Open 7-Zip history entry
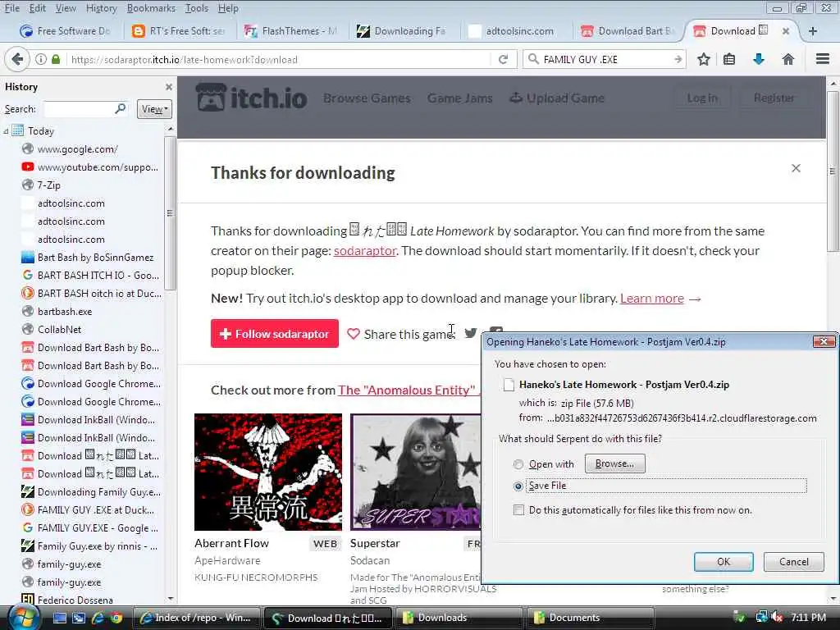Viewport: 840px width, 630px height. point(48,185)
